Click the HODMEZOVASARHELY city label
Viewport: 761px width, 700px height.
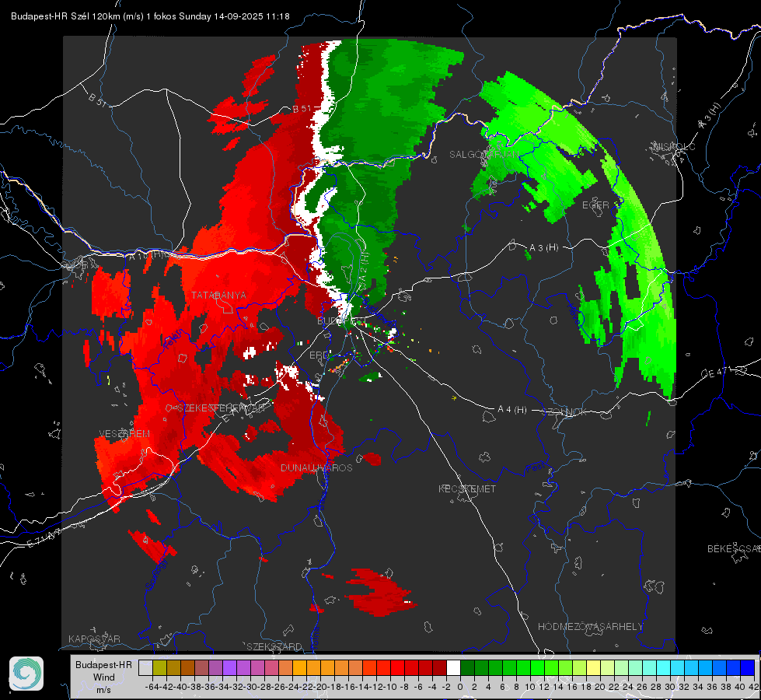tap(590, 627)
